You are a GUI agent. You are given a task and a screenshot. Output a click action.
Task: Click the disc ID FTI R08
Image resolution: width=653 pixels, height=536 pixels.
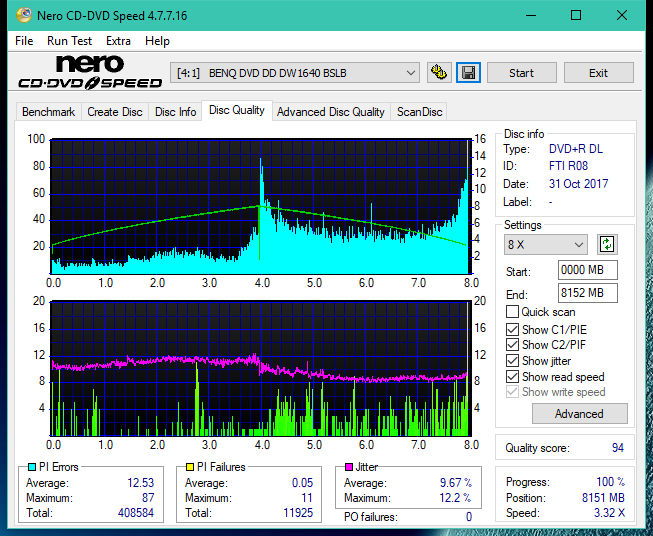point(568,166)
